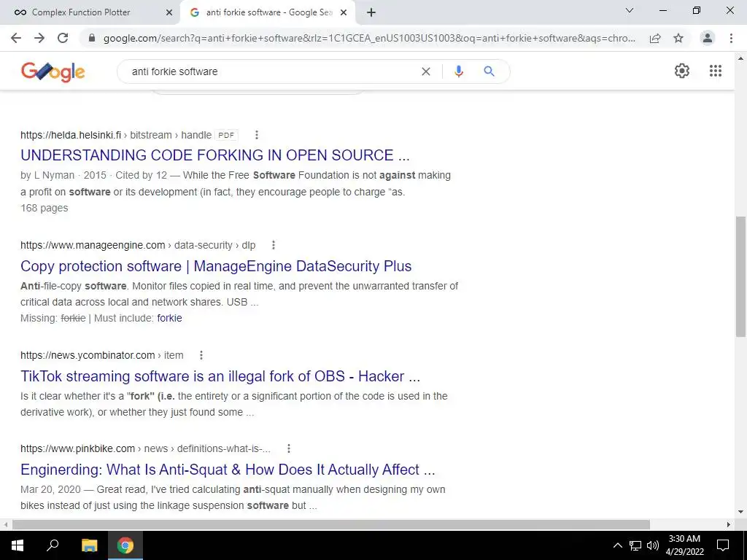The width and height of the screenshot is (747, 560).
Task: Click the address bar URL
Action: pos(369,38)
